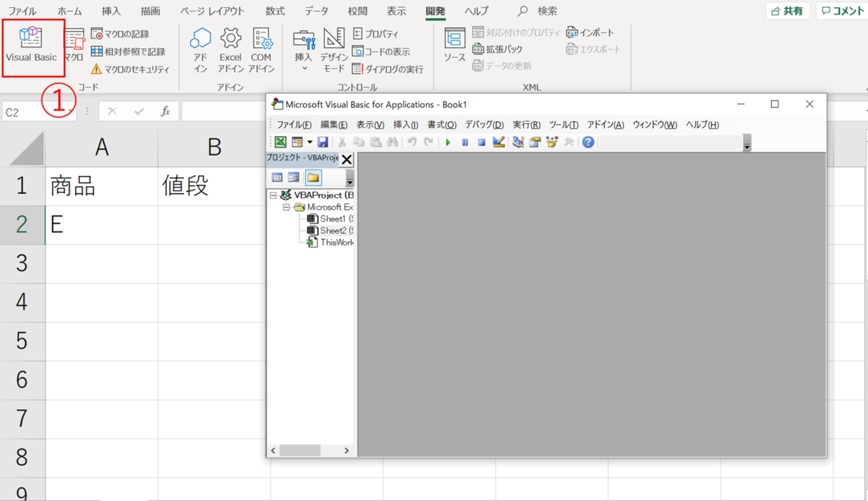Image resolution: width=868 pixels, height=501 pixels.
Task: Open Object Browser icon in VBA toolbar
Action: tap(553, 142)
